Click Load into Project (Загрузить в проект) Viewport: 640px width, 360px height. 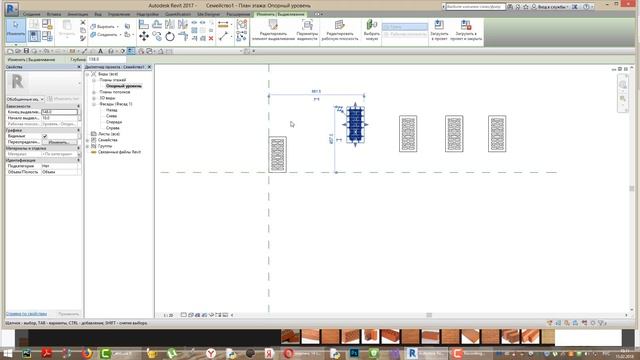click(439, 31)
